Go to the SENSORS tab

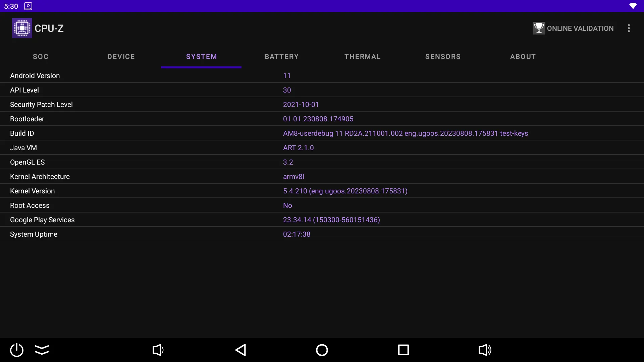pos(443,57)
